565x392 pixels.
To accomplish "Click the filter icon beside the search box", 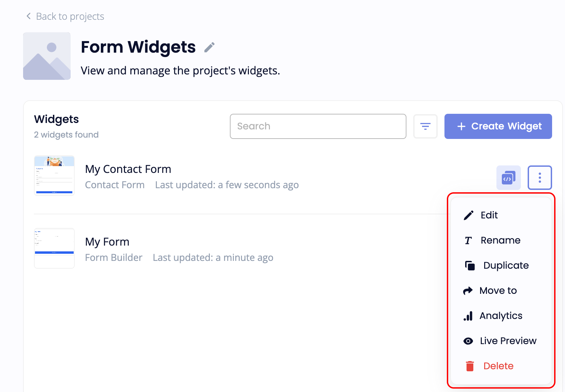I will tap(425, 126).
